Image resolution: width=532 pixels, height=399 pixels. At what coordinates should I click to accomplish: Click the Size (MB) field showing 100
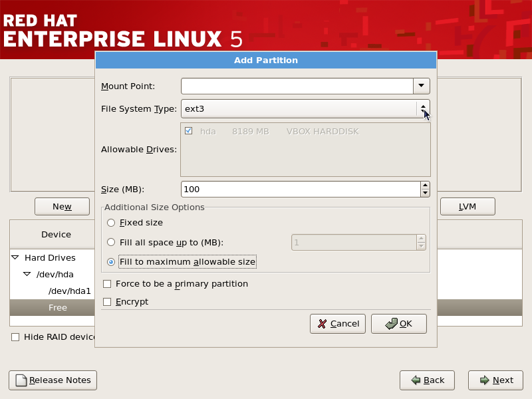click(301, 190)
